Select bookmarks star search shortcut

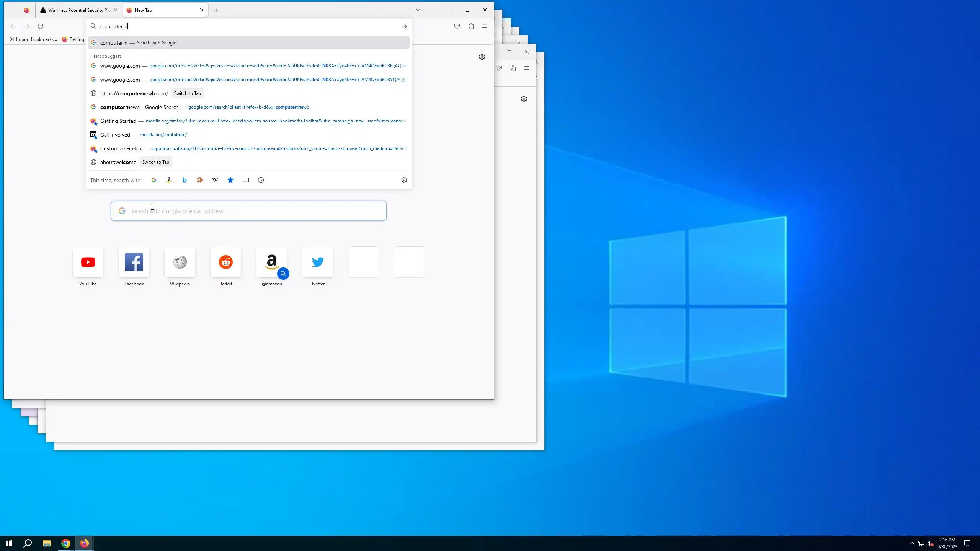pyautogui.click(x=230, y=180)
